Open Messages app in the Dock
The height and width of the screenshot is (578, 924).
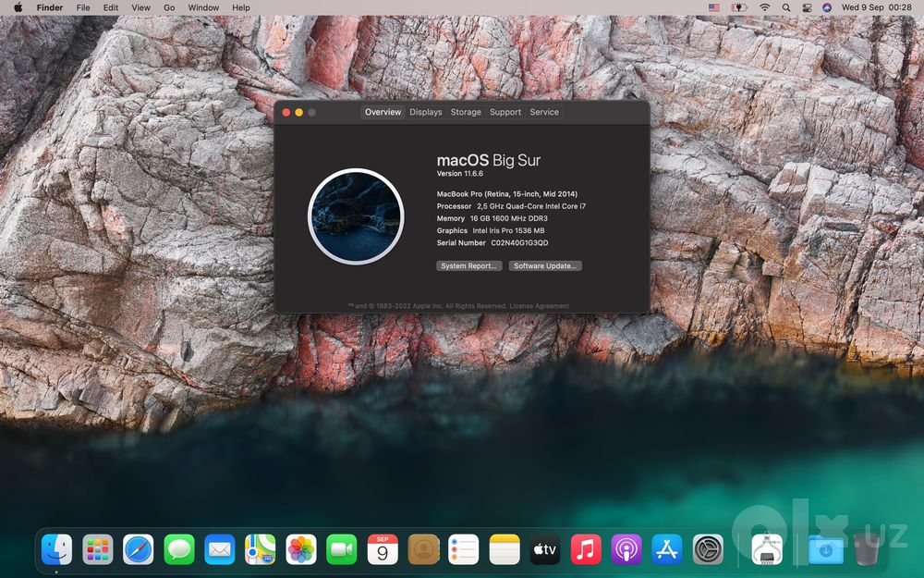[x=179, y=549]
